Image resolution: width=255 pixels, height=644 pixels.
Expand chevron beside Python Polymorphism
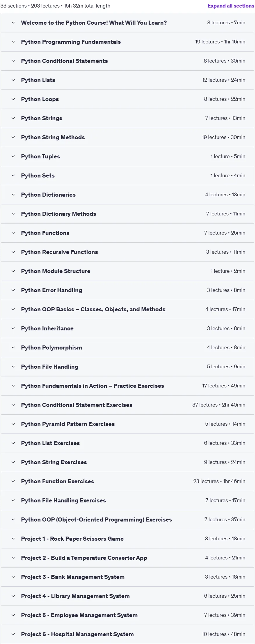tap(13, 347)
